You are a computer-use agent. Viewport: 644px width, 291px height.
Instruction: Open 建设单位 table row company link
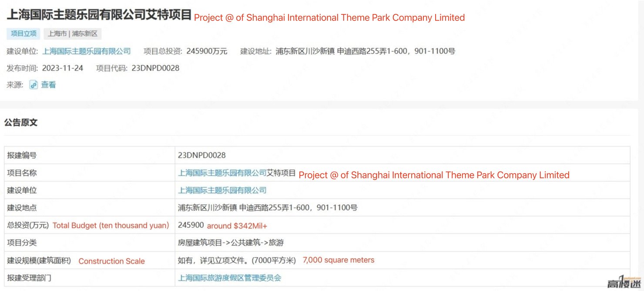(222, 190)
